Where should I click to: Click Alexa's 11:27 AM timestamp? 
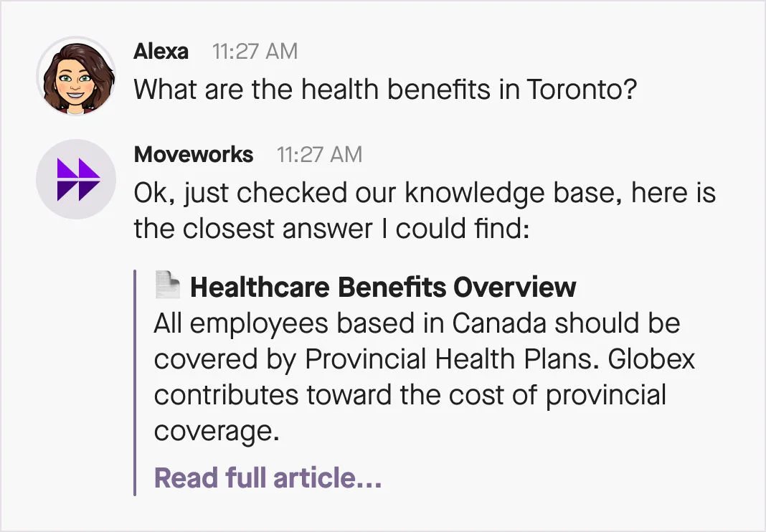pos(256,51)
